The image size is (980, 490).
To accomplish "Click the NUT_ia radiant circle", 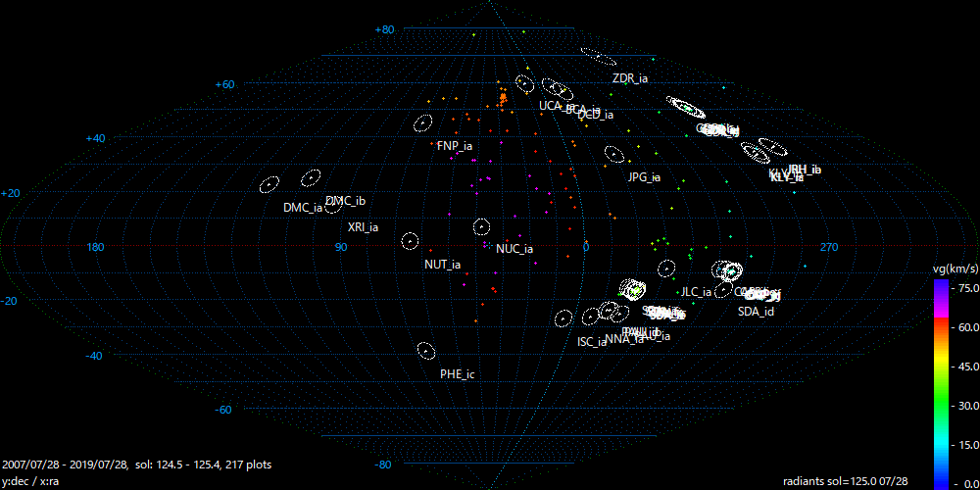I will pyautogui.click(x=410, y=241).
